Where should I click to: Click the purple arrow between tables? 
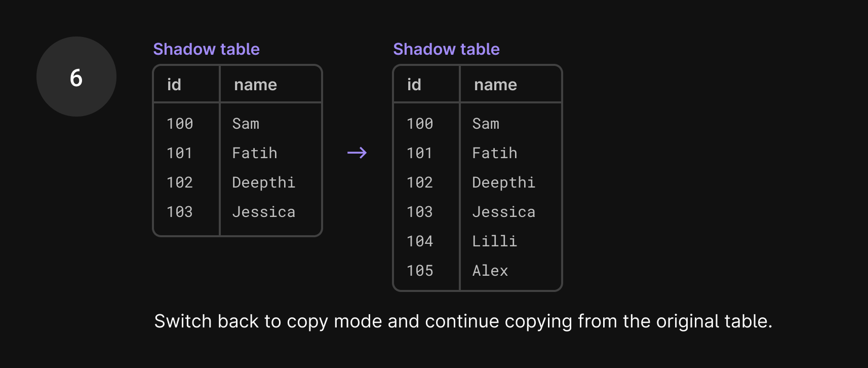[357, 153]
